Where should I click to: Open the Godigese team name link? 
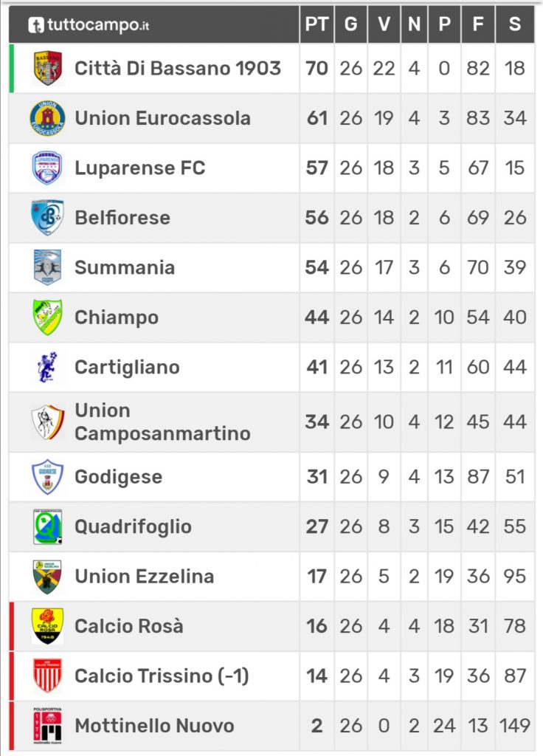(119, 477)
